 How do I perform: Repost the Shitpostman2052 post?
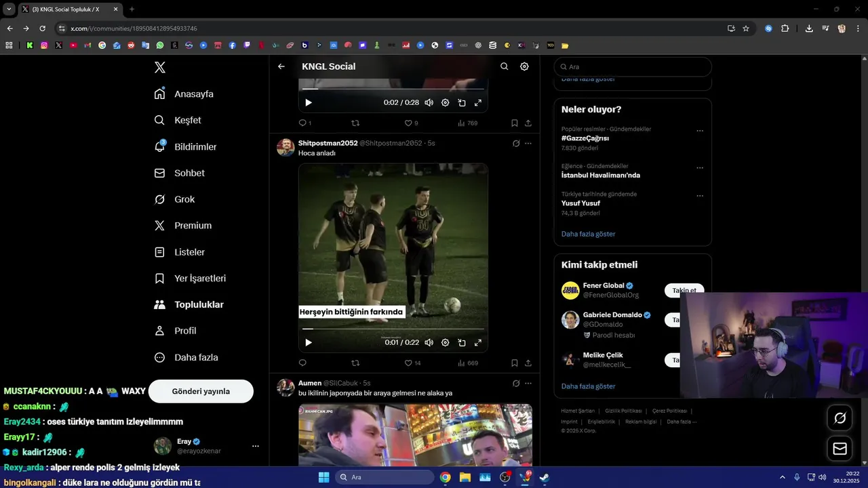(355, 363)
